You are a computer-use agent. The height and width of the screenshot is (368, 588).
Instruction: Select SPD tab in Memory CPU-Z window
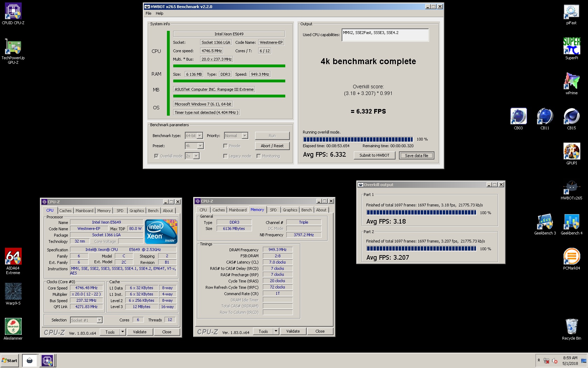273,210
